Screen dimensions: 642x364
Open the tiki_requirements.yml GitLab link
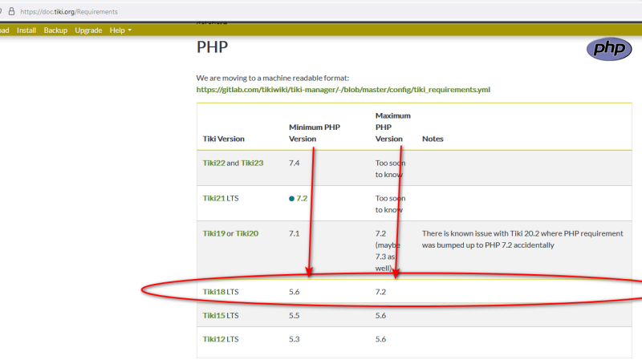coord(343,90)
